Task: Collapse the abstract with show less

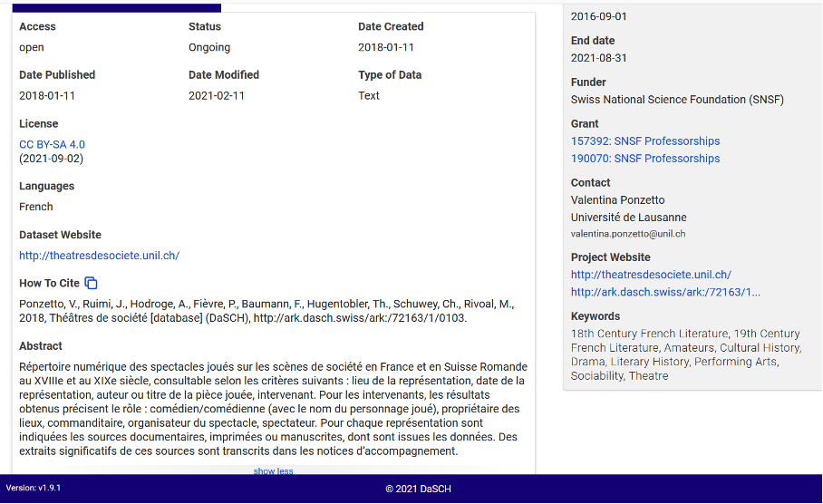Action: (273, 471)
